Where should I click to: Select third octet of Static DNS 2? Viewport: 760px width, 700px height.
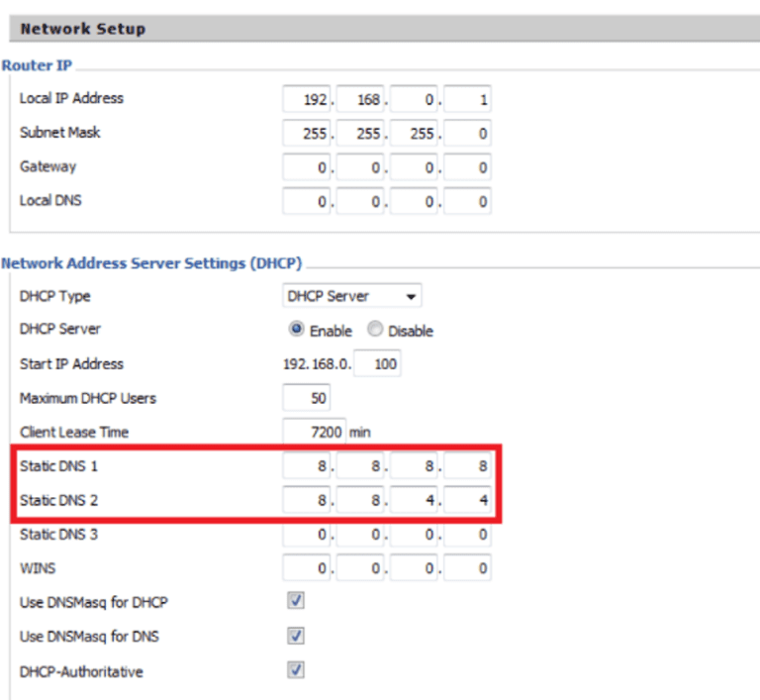point(416,501)
